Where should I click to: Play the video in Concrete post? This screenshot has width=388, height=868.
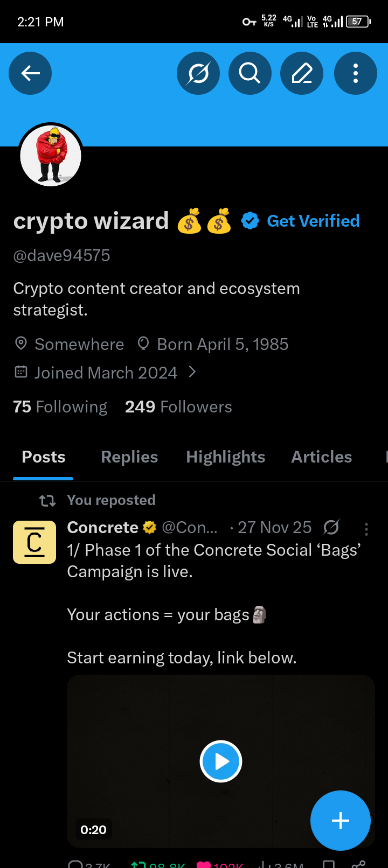221,761
